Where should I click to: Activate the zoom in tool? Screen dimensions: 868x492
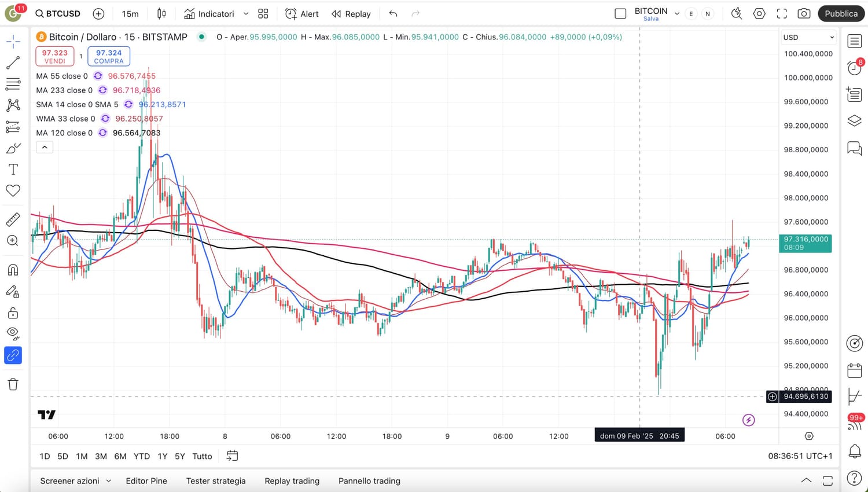coord(13,241)
